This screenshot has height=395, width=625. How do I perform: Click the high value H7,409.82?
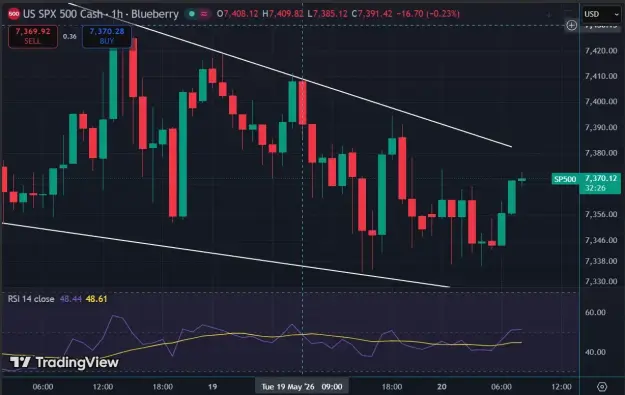pos(283,14)
